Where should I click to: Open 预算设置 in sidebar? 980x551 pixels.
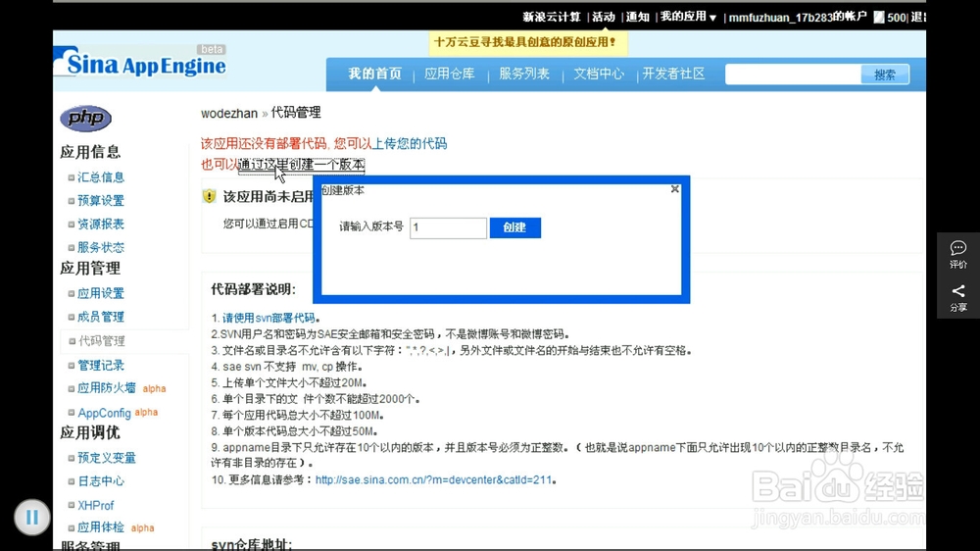(x=101, y=200)
